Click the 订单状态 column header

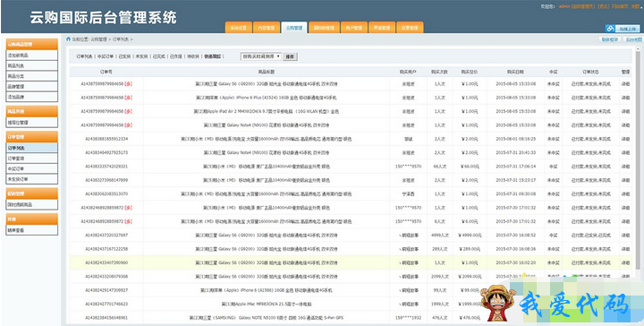(590, 72)
